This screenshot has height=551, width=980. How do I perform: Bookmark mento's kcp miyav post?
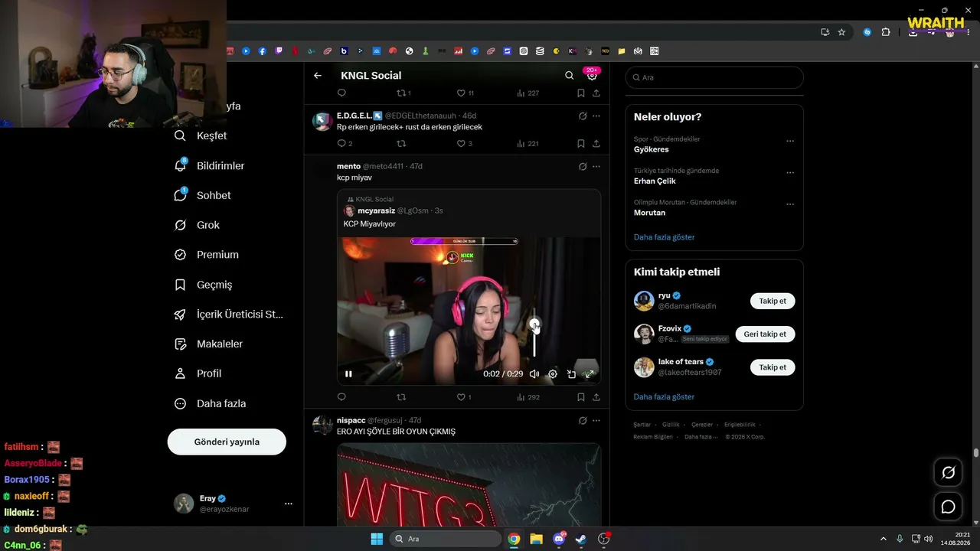point(581,397)
